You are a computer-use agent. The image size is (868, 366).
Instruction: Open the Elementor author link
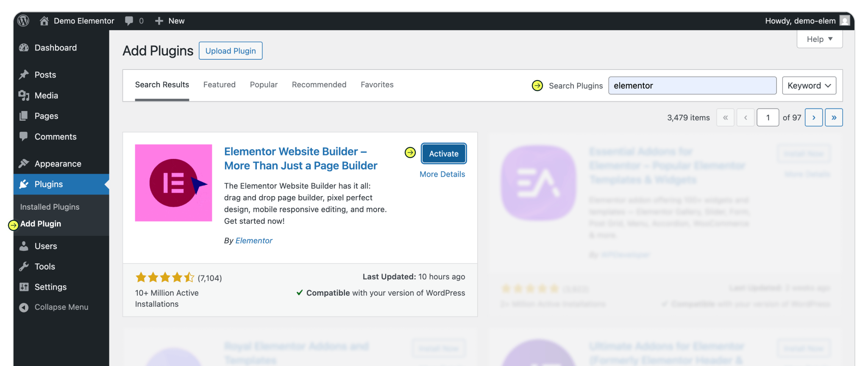coord(254,241)
